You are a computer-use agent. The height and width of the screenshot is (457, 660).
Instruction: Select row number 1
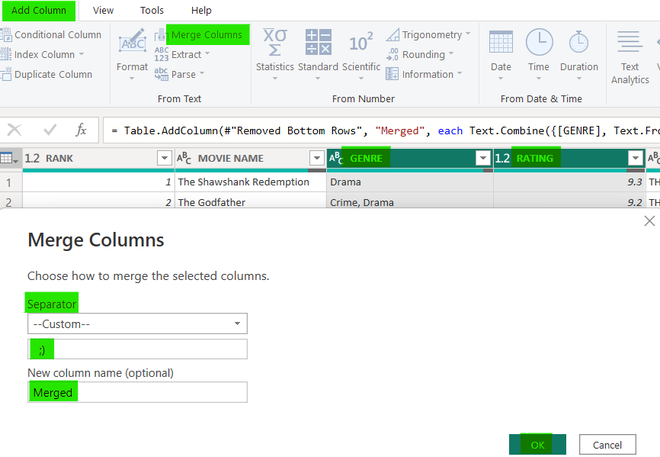click(11, 183)
